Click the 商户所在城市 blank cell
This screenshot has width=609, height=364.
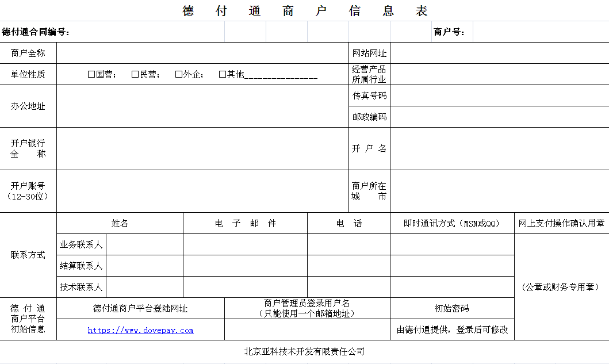499,191
